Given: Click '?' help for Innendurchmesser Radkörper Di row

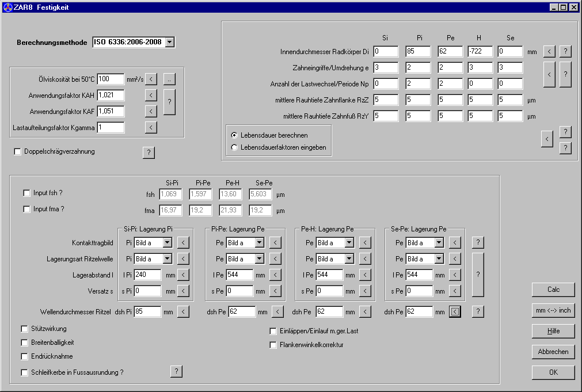Looking at the screenshot, I should (x=565, y=51).
